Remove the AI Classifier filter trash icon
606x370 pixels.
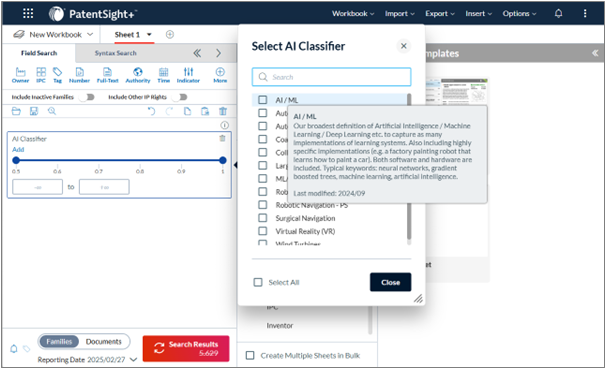pyautogui.click(x=222, y=138)
